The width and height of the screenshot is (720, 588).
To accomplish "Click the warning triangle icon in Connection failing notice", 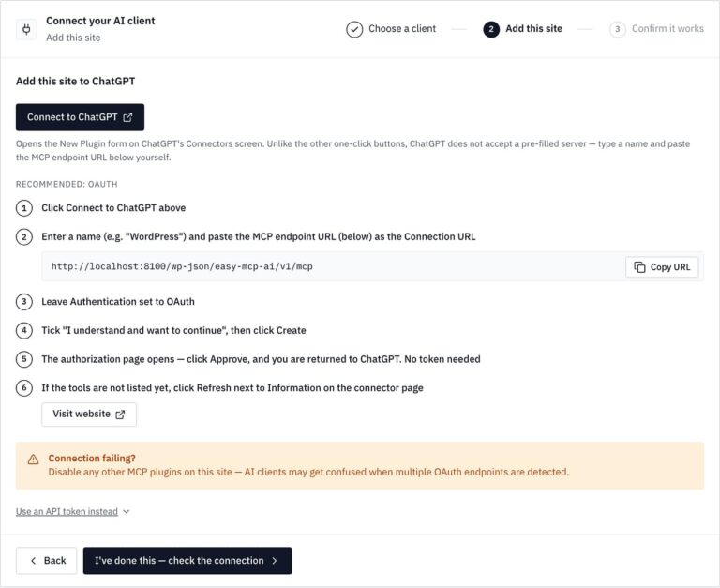I will coord(33,460).
